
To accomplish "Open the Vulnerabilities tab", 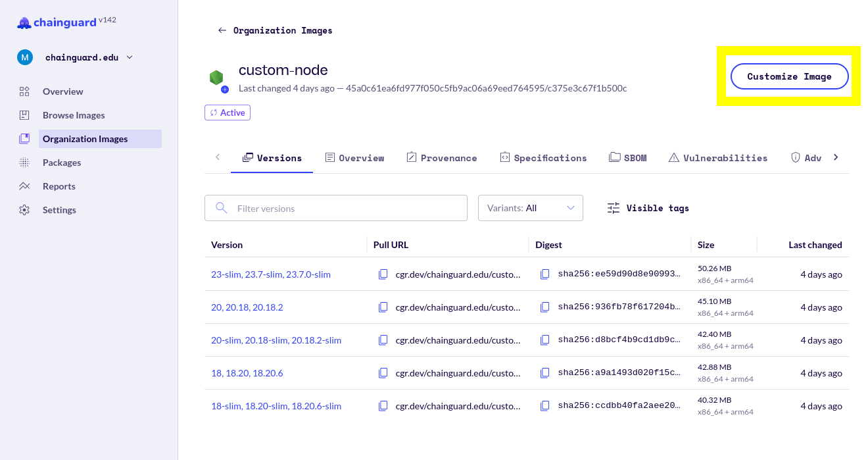I will [x=718, y=158].
